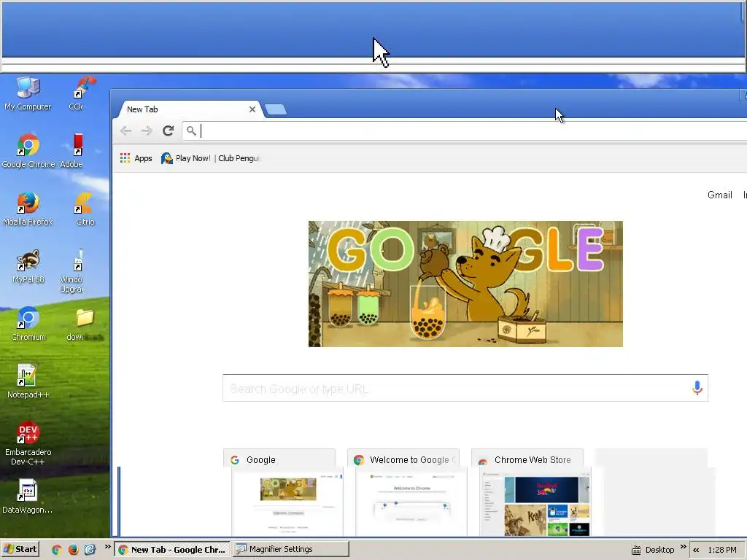Screen dimensions: 747x560
Task: Select the DataWagon desktop shortcut
Action: 27,497
